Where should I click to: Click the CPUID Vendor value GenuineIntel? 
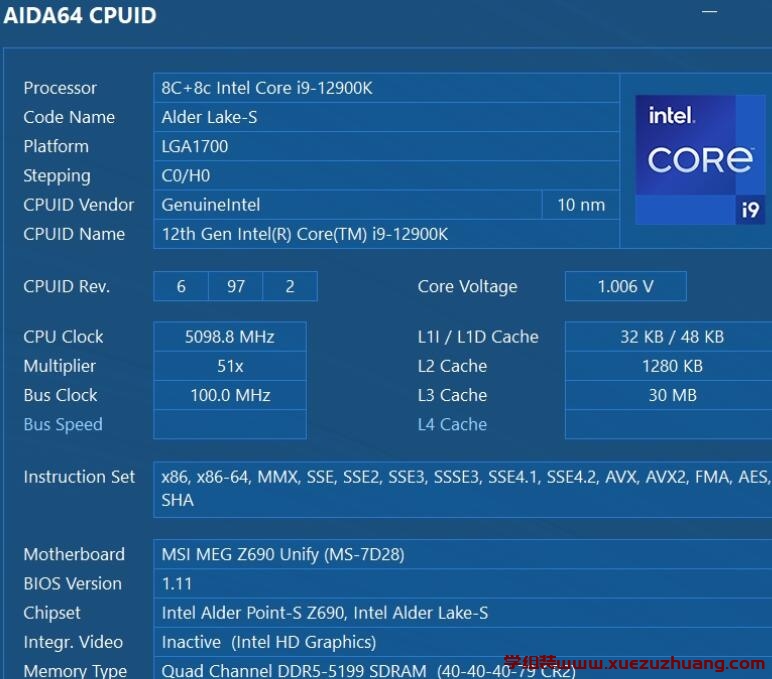(x=348, y=205)
